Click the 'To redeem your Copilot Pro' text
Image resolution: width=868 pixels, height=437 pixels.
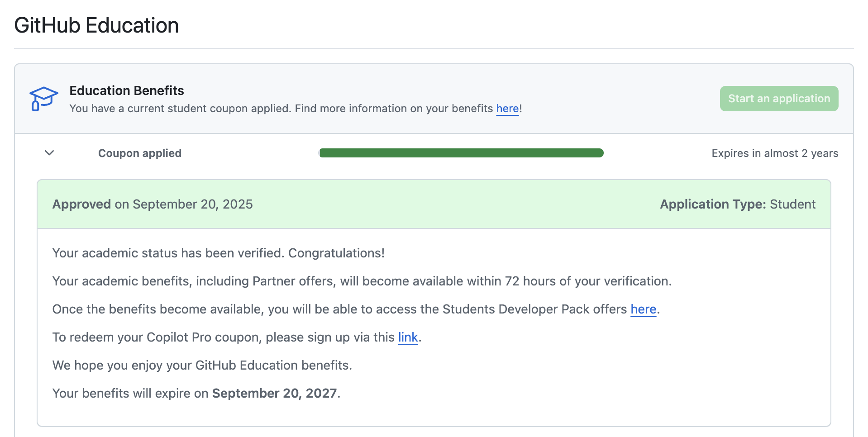[x=223, y=337]
